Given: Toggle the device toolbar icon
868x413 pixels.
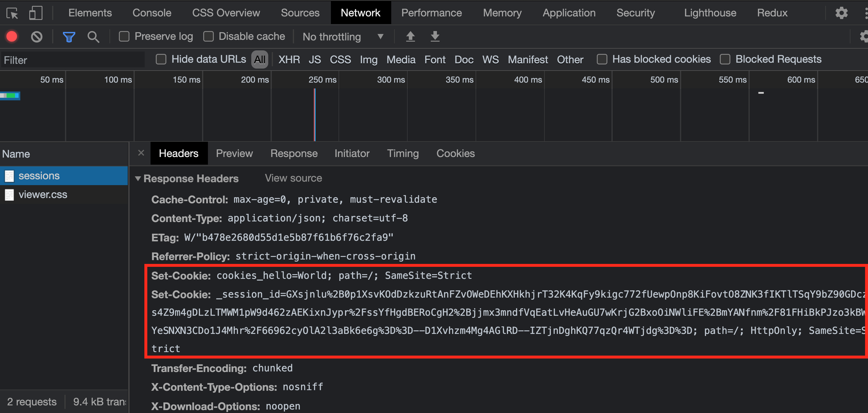Looking at the screenshot, I should (x=35, y=13).
